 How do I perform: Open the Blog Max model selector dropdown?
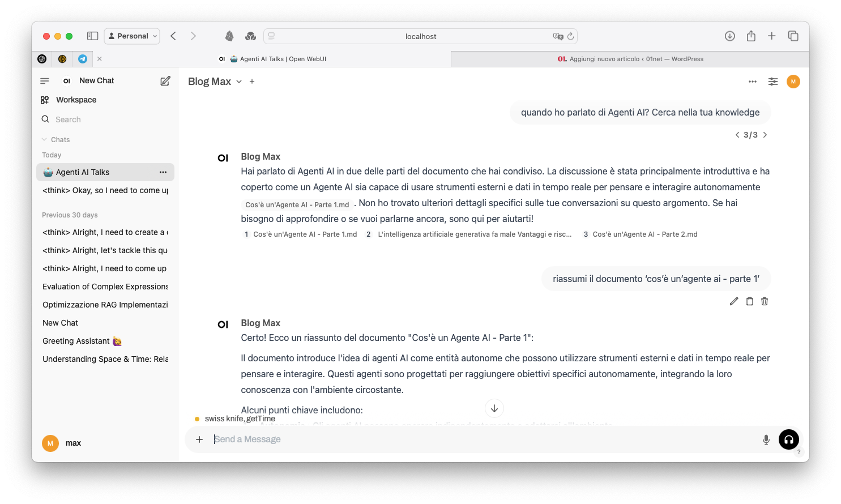click(x=215, y=82)
